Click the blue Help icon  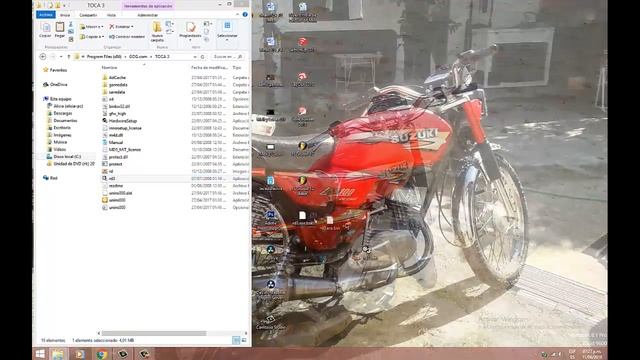[245, 14]
